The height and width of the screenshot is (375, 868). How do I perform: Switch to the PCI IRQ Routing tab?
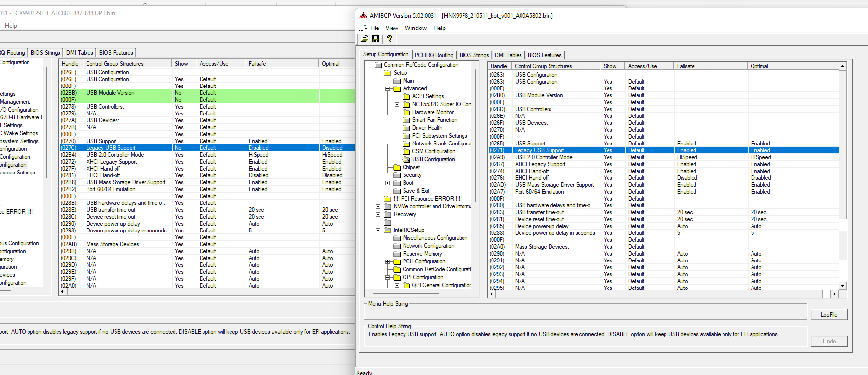coord(434,55)
